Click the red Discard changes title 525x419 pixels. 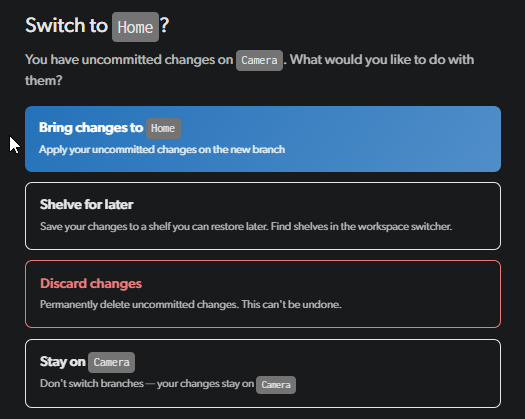[91, 284]
